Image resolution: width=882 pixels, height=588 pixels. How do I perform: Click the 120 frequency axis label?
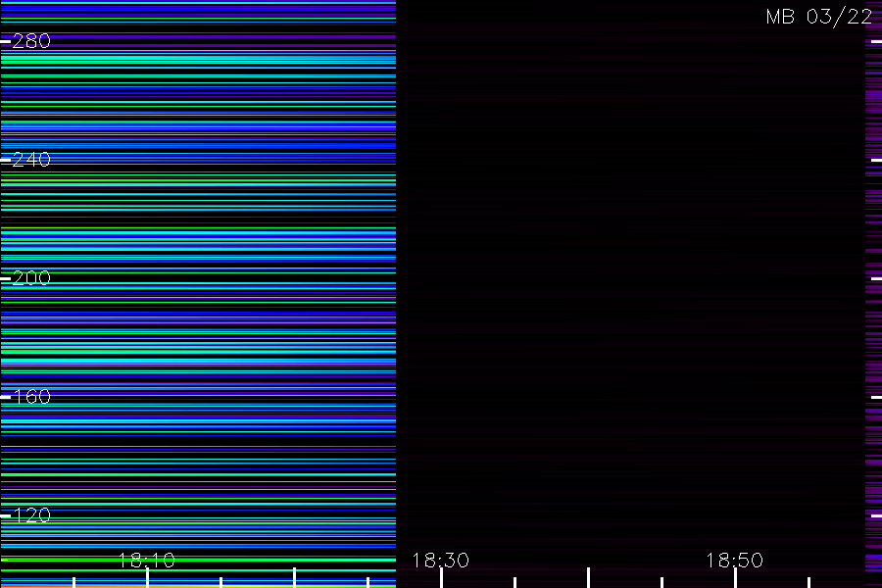click(x=31, y=515)
